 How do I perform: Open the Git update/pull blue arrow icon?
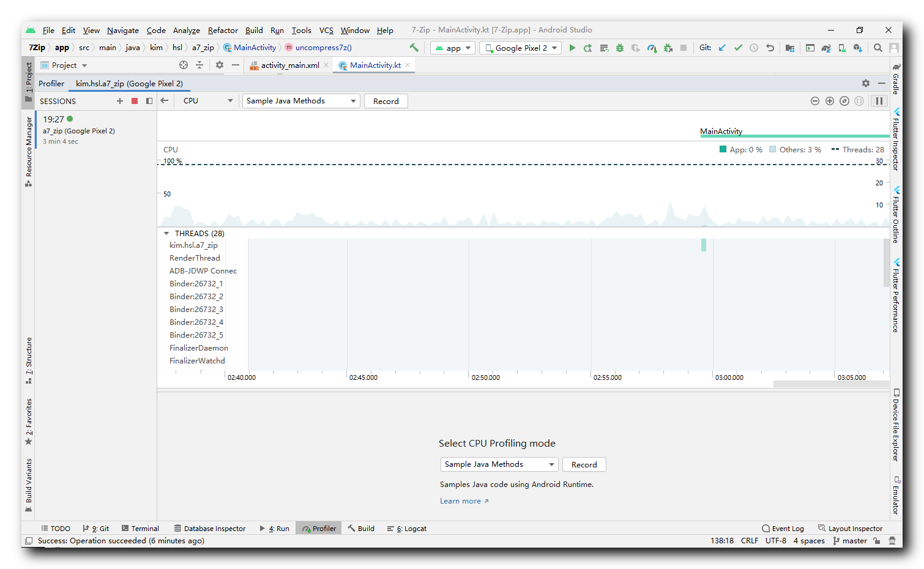tap(723, 47)
